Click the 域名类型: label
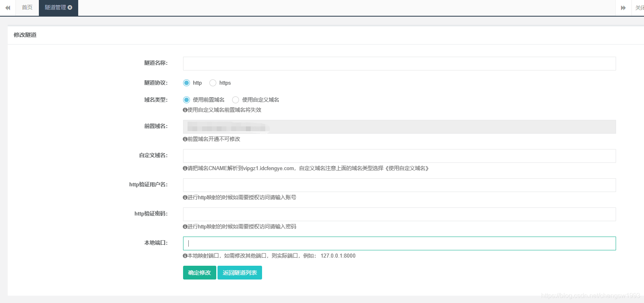The image size is (644, 303). point(156,100)
